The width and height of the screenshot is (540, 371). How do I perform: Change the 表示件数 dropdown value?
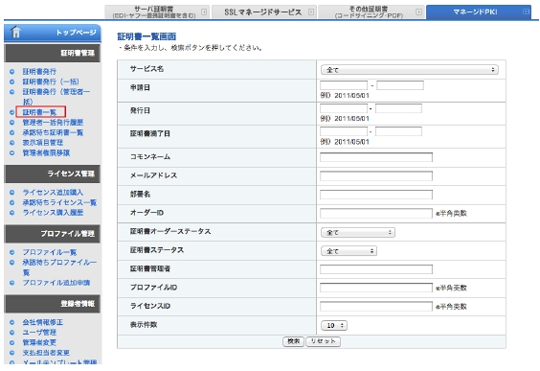click(x=334, y=325)
